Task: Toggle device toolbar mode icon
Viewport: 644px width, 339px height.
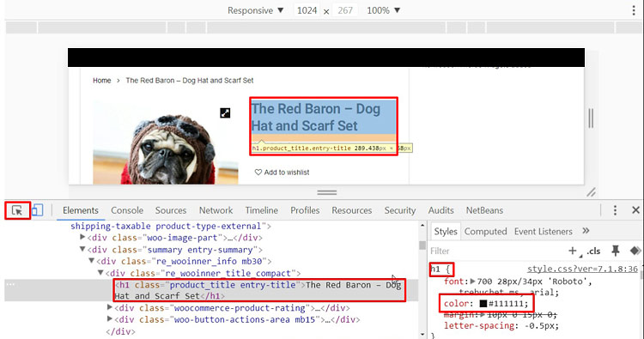Action: click(38, 210)
